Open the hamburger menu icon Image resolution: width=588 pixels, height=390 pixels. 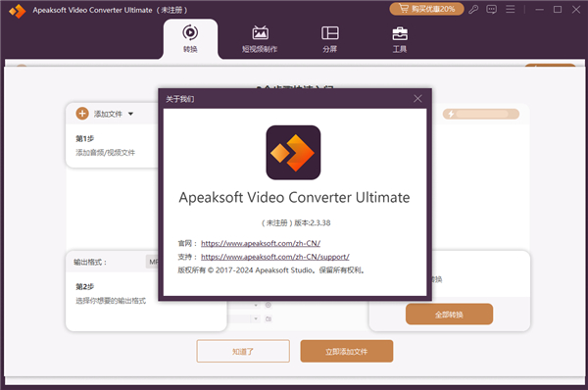pyautogui.click(x=510, y=9)
